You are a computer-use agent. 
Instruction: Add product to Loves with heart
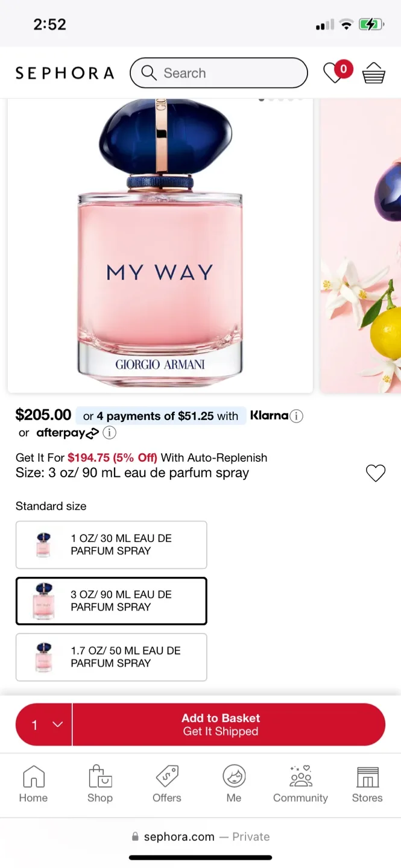point(375,473)
